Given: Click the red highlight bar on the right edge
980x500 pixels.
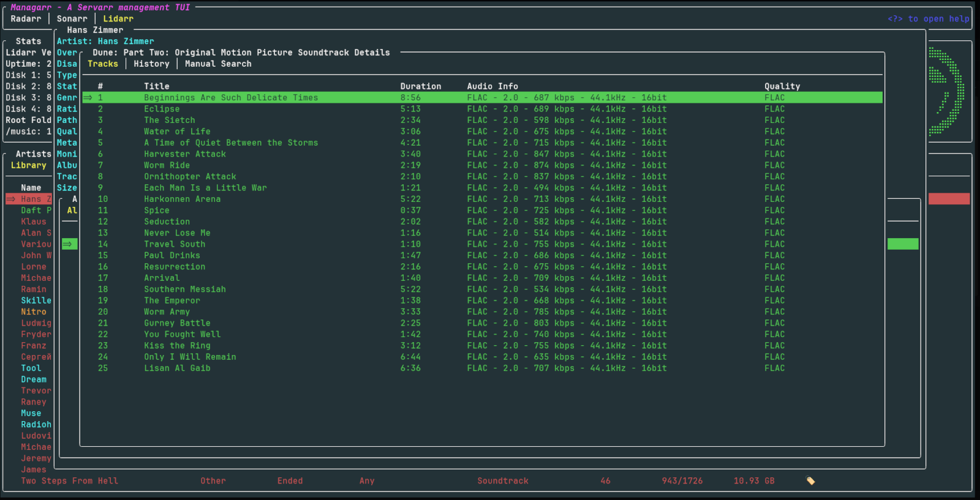Looking at the screenshot, I should point(949,199).
